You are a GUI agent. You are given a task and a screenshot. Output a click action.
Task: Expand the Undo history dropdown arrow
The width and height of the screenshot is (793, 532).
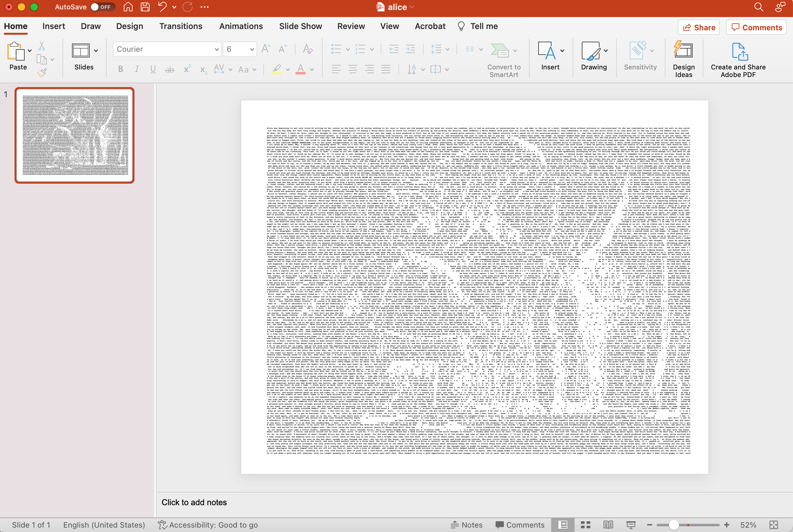coord(174,7)
